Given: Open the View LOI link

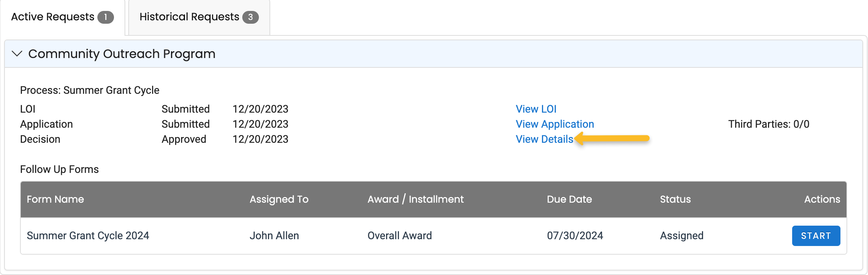Looking at the screenshot, I should 536,109.
